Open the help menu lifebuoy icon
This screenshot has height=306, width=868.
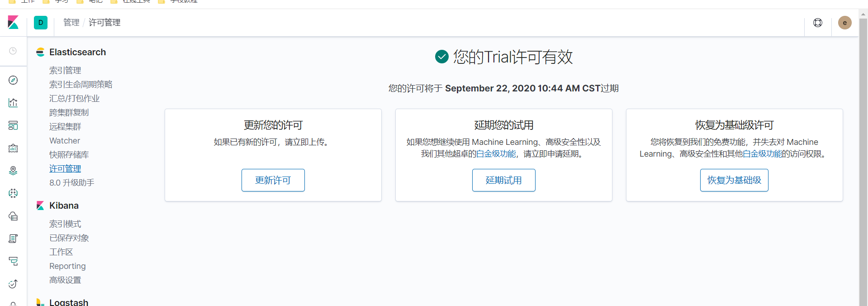[x=818, y=23]
